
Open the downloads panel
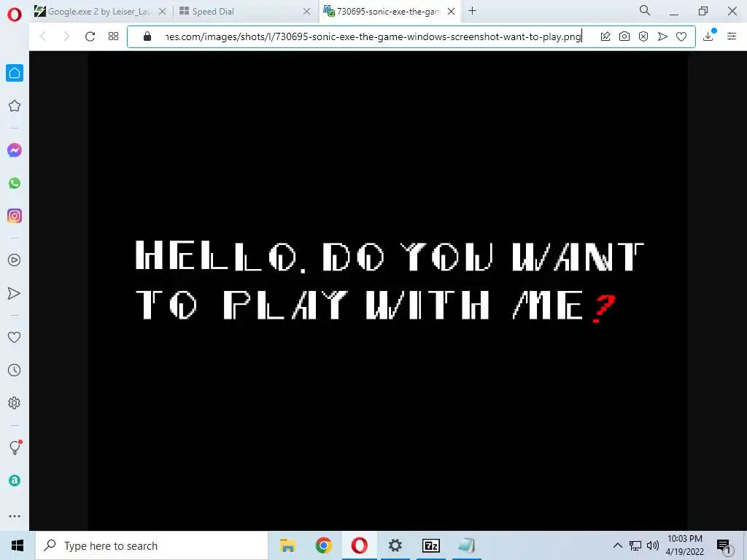coord(708,36)
